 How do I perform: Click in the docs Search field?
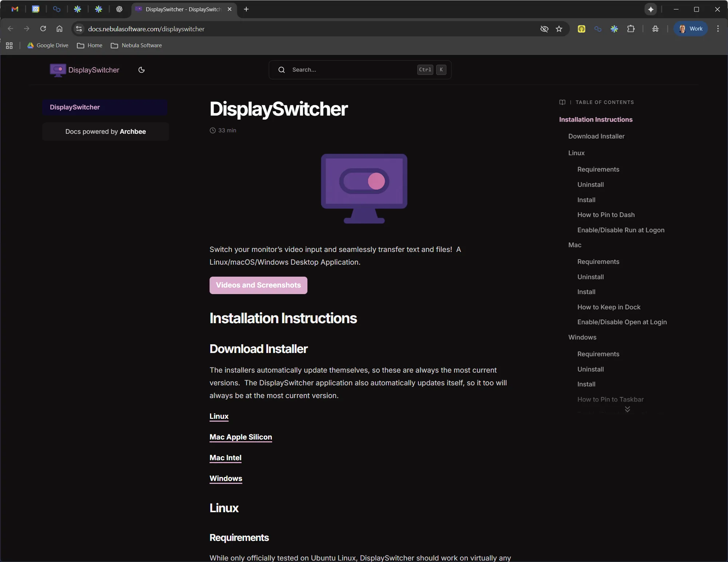pyautogui.click(x=360, y=70)
